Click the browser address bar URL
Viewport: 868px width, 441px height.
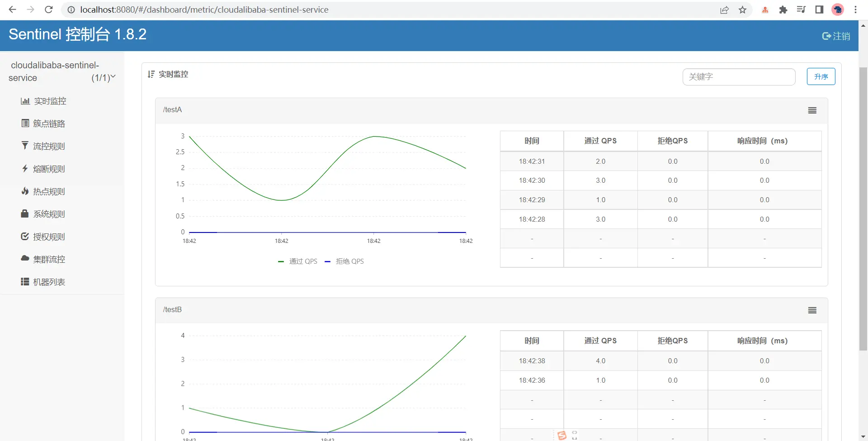(x=204, y=9)
